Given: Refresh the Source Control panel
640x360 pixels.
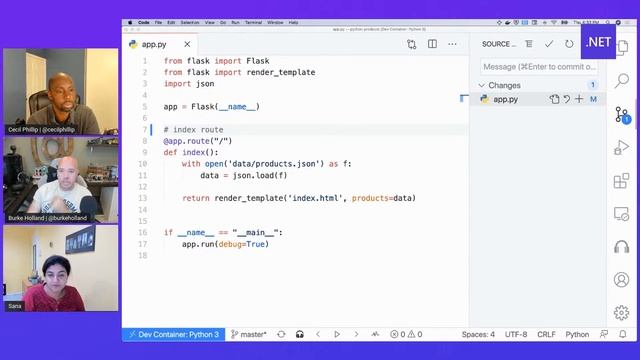Looking at the screenshot, I should (x=569, y=44).
